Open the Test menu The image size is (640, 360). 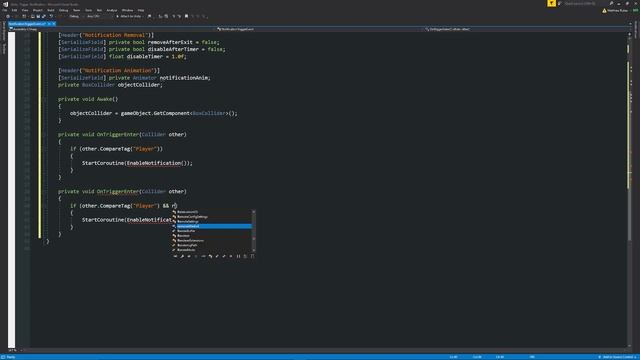tap(99, 10)
